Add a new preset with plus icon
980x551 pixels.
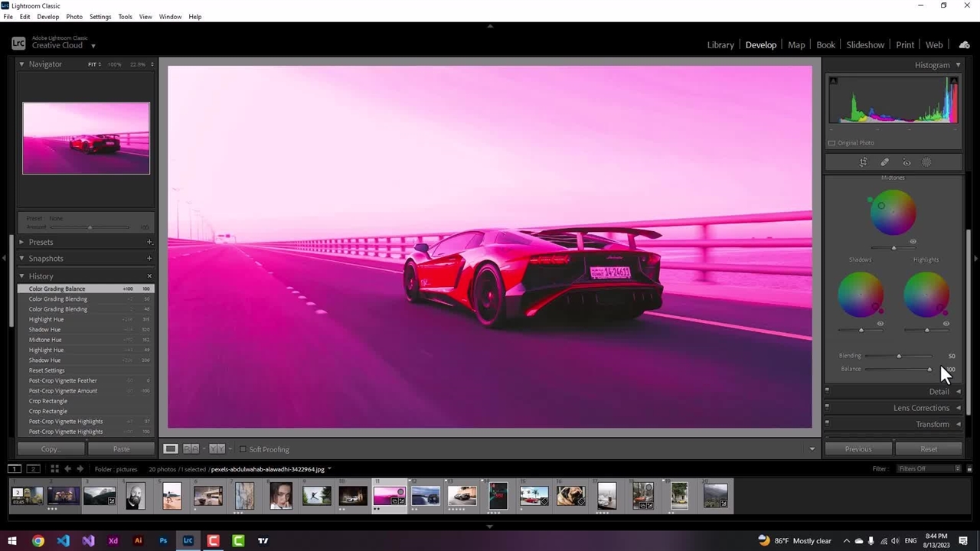[x=149, y=242]
